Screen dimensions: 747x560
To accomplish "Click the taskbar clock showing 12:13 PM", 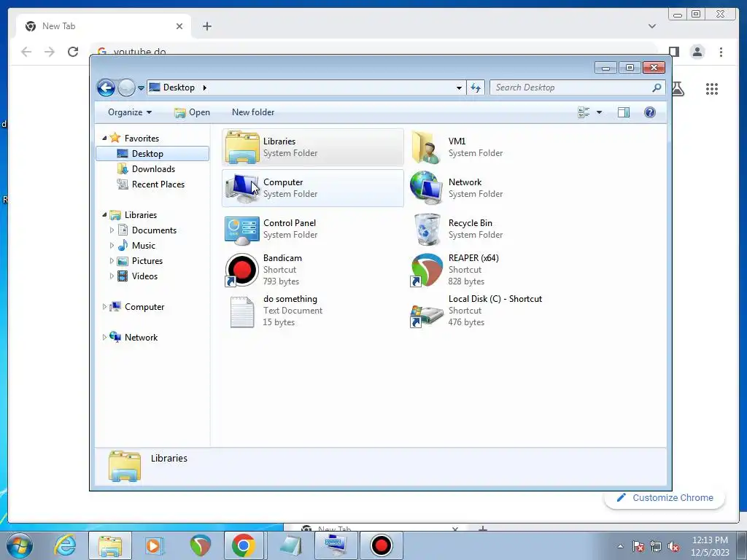I will (710, 546).
